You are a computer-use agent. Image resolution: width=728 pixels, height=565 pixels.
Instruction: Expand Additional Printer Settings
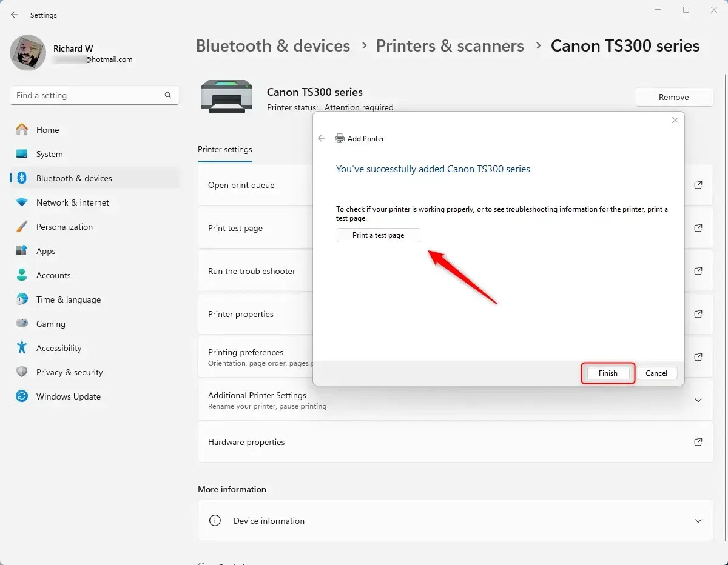[x=698, y=400]
